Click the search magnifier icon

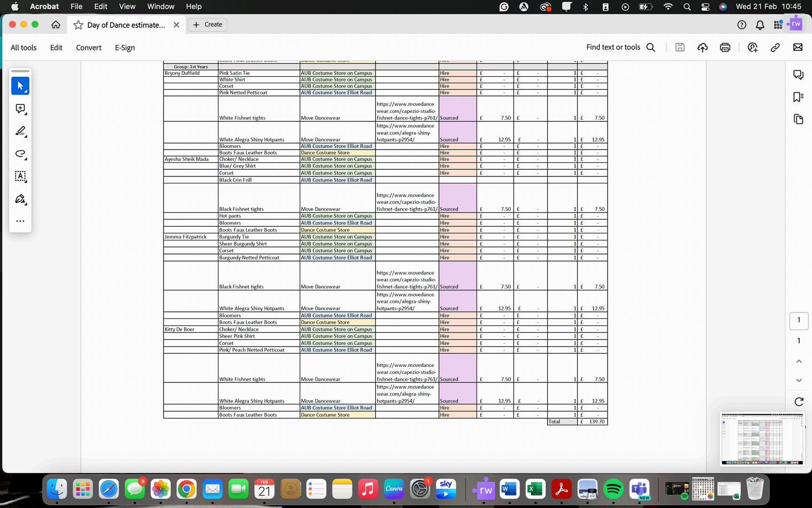tap(651, 47)
